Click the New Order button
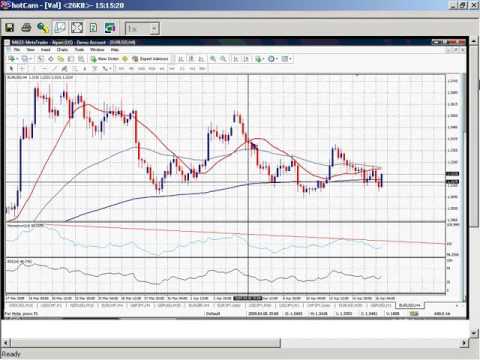The width and height of the screenshot is (480, 360). [x=105, y=59]
